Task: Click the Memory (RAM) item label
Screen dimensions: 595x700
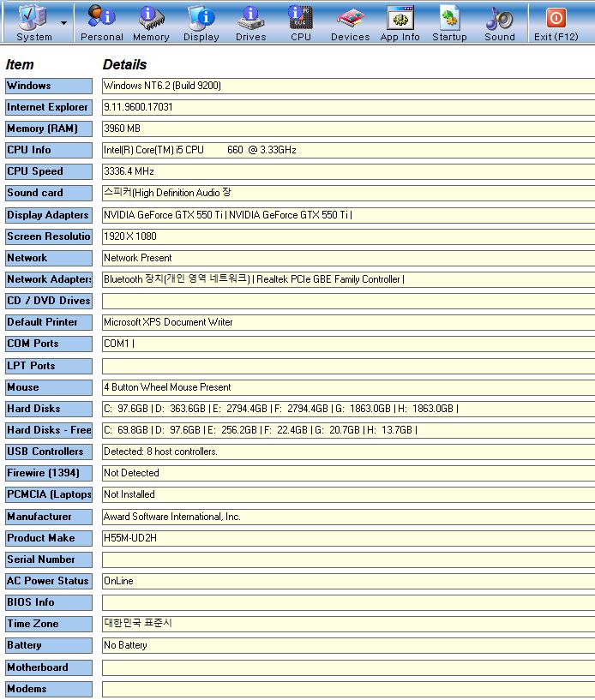Action: coord(49,129)
